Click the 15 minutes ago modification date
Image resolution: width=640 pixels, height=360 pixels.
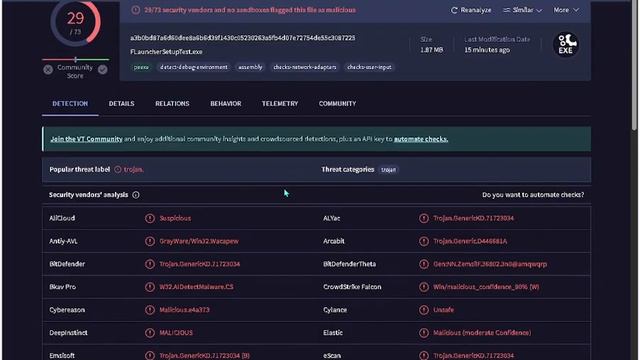487,50
